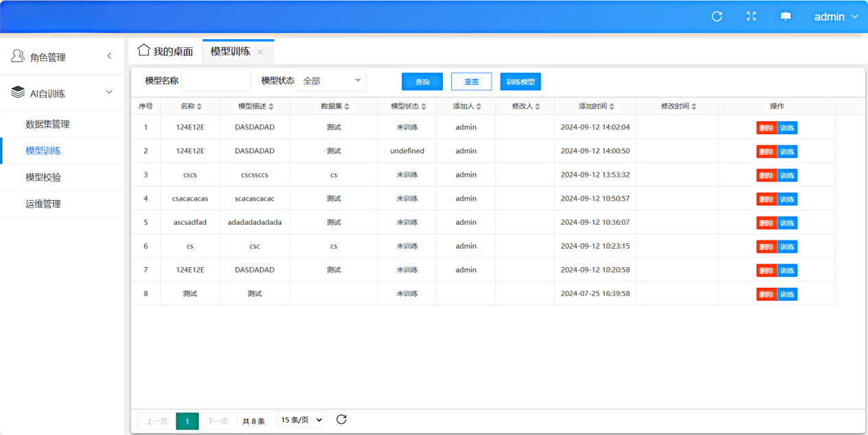
Task: Open the 模型状态 dropdown
Action: pos(332,81)
